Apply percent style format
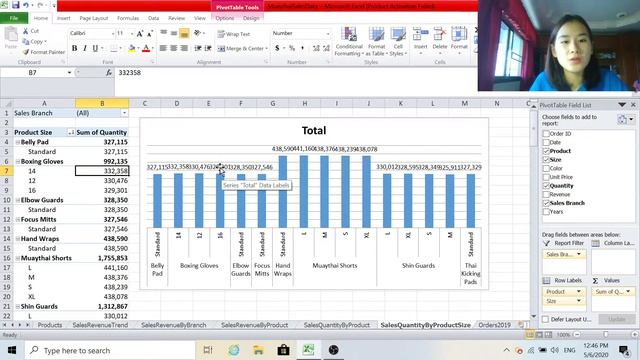 [292, 48]
